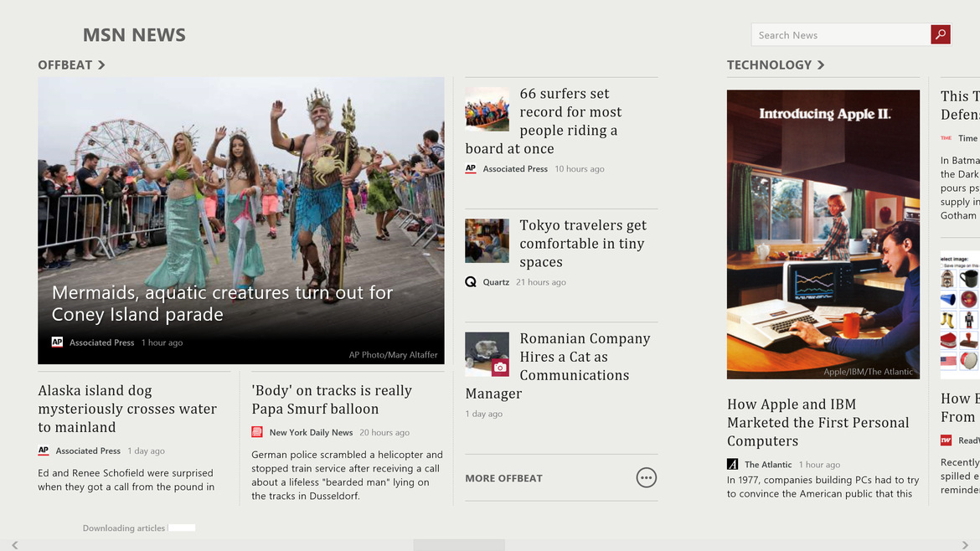Click the Search News input field
The height and width of the screenshot is (551, 980).
point(841,35)
